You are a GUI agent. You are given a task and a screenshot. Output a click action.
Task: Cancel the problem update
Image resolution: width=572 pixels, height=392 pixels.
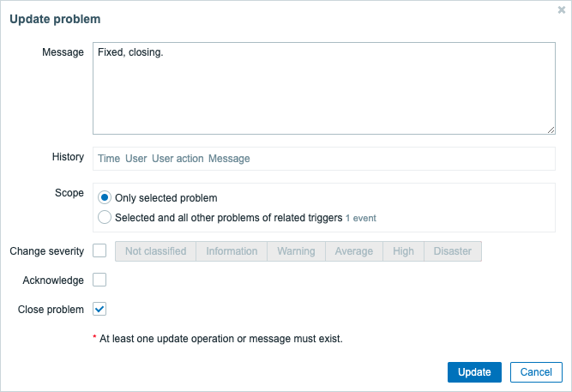point(536,372)
